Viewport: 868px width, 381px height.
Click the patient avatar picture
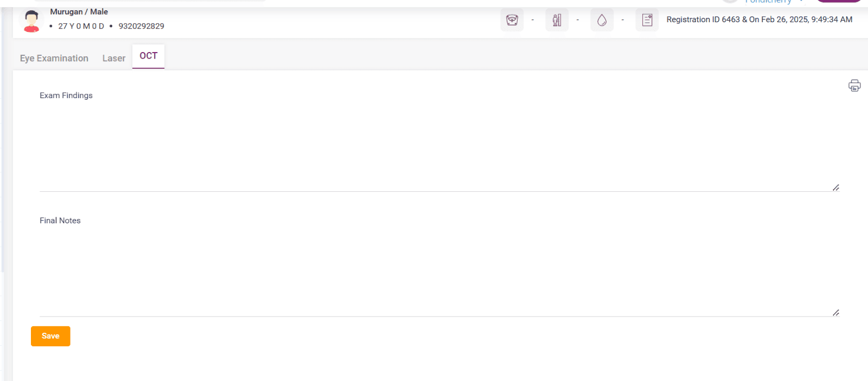(x=31, y=21)
